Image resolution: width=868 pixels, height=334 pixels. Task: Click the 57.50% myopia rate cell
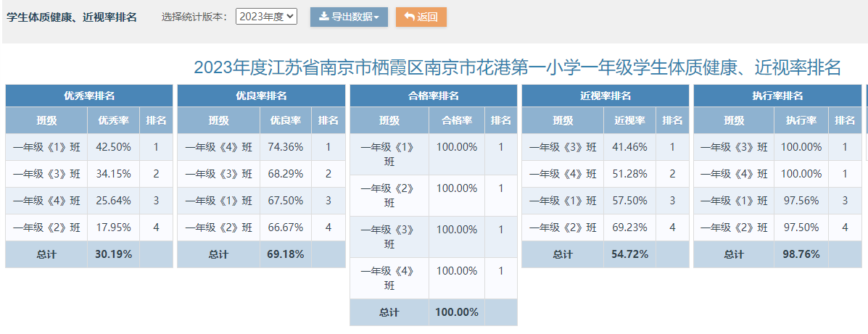(630, 200)
